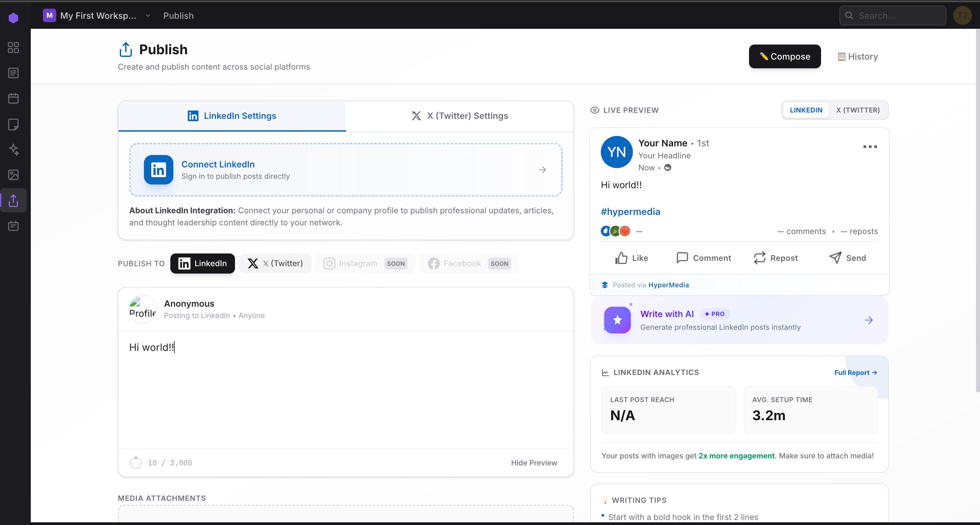This screenshot has width=980, height=525.
Task: Select the notes icon in the sidebar
Action: [14, 124]
